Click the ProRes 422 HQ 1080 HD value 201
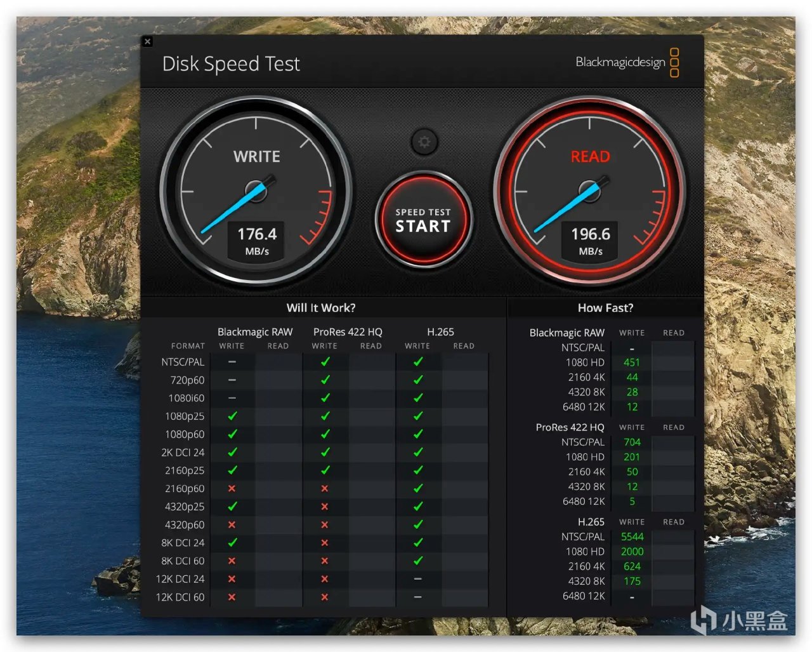Viewport: 812px width, 652px height. pyautogui.click(x=632, y=457)
